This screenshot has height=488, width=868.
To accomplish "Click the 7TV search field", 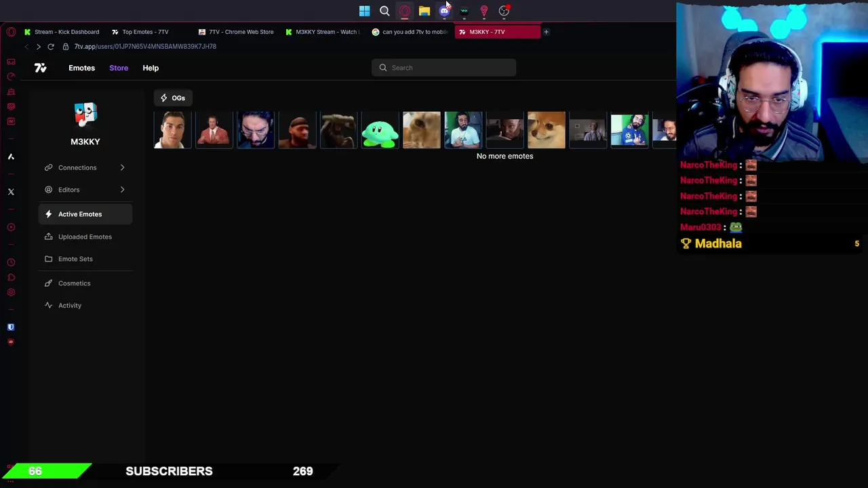I will (x=443, y=68).
